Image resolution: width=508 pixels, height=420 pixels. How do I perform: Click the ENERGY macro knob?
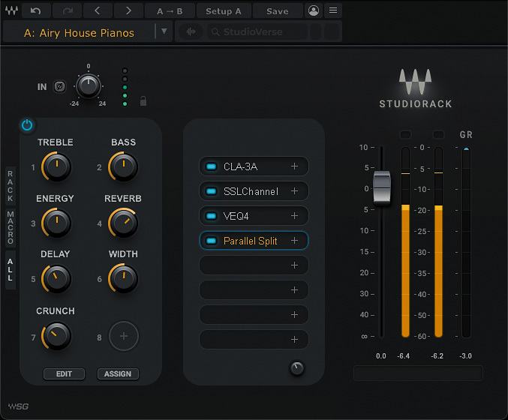[x=56, y=223]
